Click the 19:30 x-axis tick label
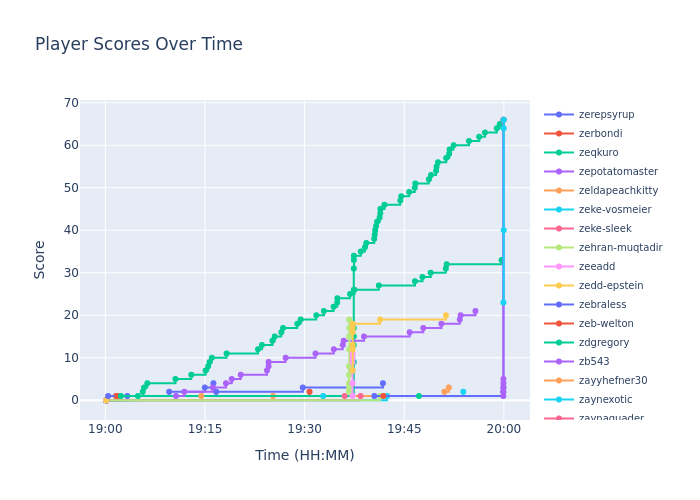The width and height of the screenshot is (700, 500). tap(304, 429)
